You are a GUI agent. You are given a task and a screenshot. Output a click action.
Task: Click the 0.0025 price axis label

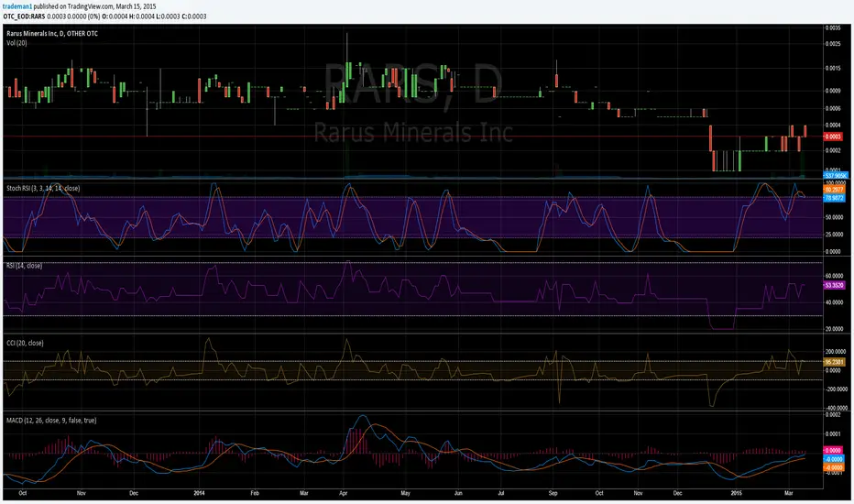pyautogui.click(x=833, y=44)
